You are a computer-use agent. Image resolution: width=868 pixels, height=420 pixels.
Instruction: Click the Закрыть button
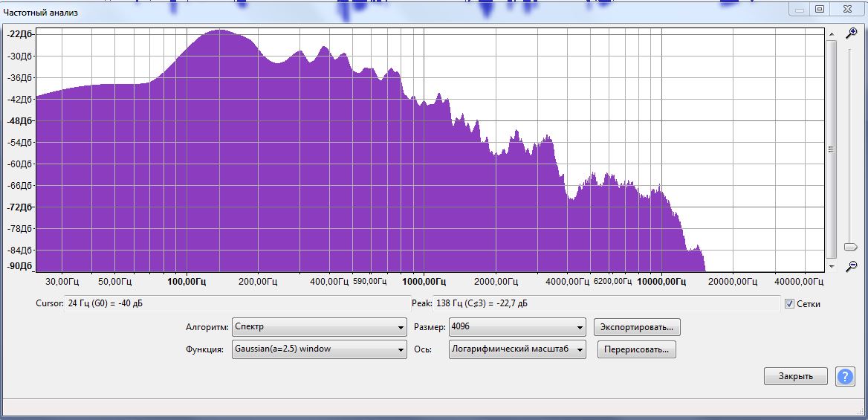(x=795, y=376)
